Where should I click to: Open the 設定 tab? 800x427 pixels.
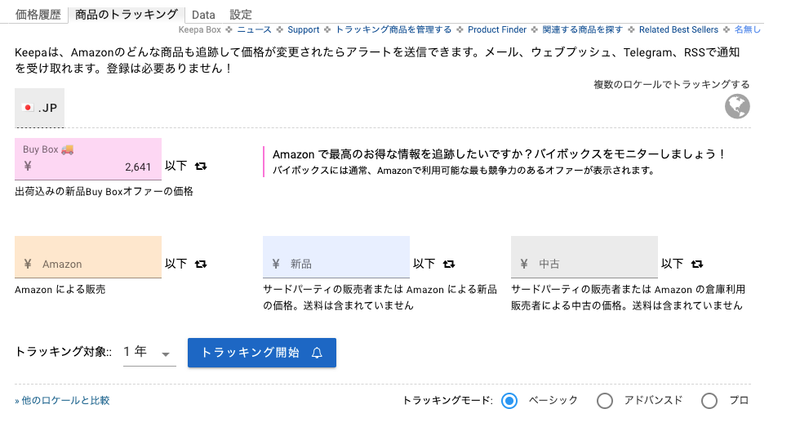tap(241, 15)
